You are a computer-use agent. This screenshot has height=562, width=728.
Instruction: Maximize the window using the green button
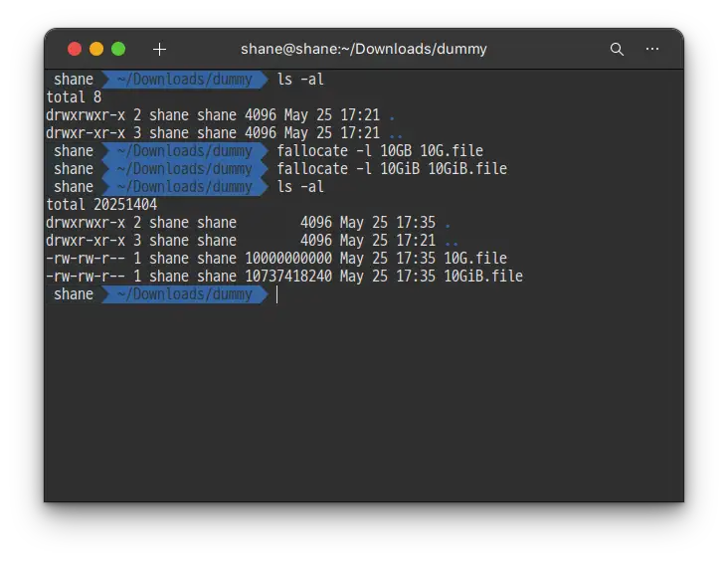click(118, 49)
